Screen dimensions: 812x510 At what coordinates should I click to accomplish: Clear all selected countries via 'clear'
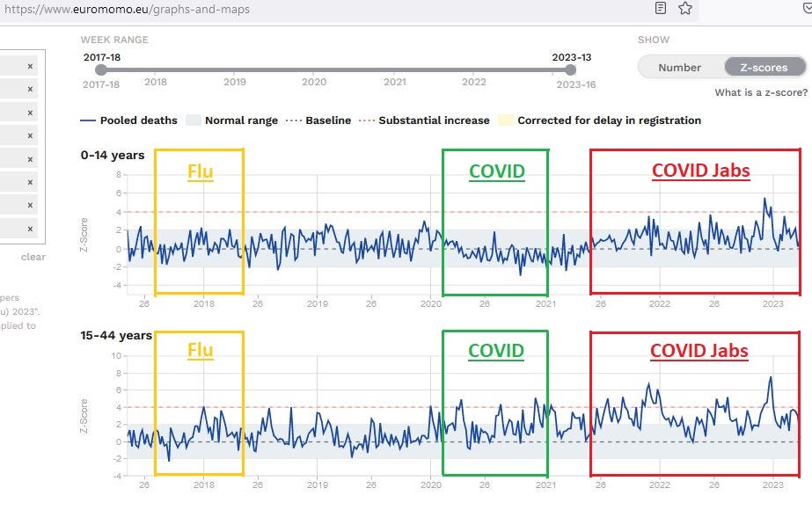point(33,257)
